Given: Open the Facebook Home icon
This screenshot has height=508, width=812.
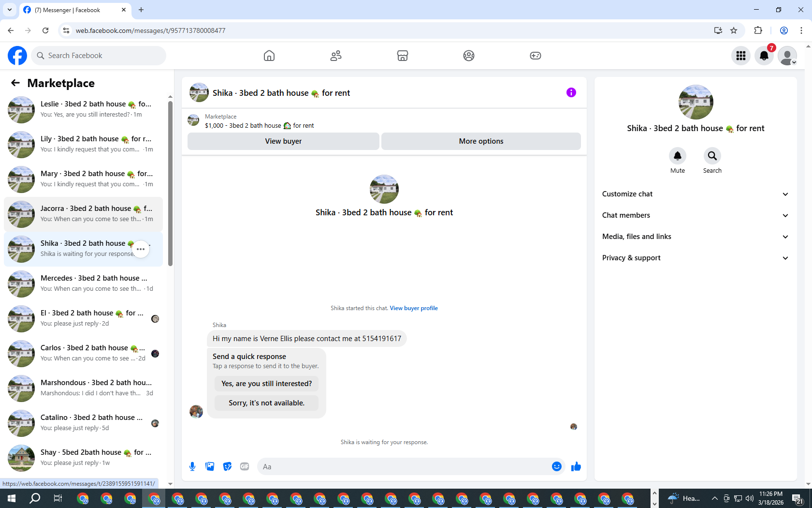Looking at the screenshot, I should click(x=269, y=56).
